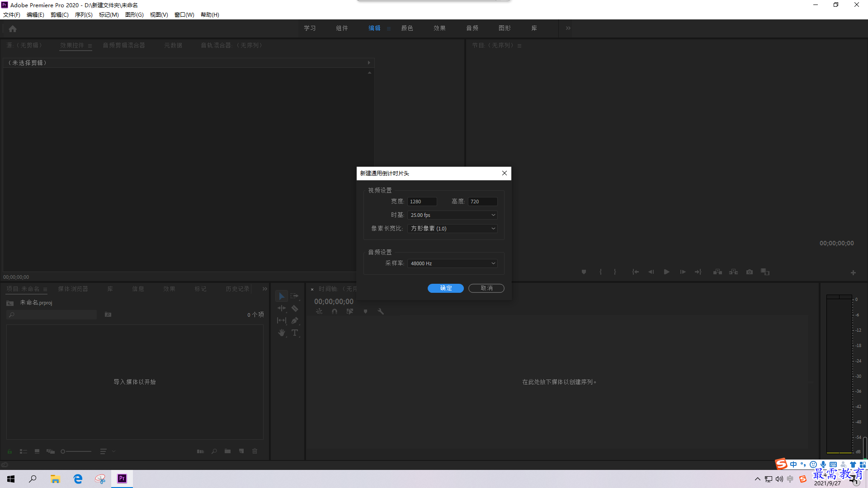This screenshot has height=488, width=868.
Task: Click New Bin folder icon
Action: pos(228,451)
